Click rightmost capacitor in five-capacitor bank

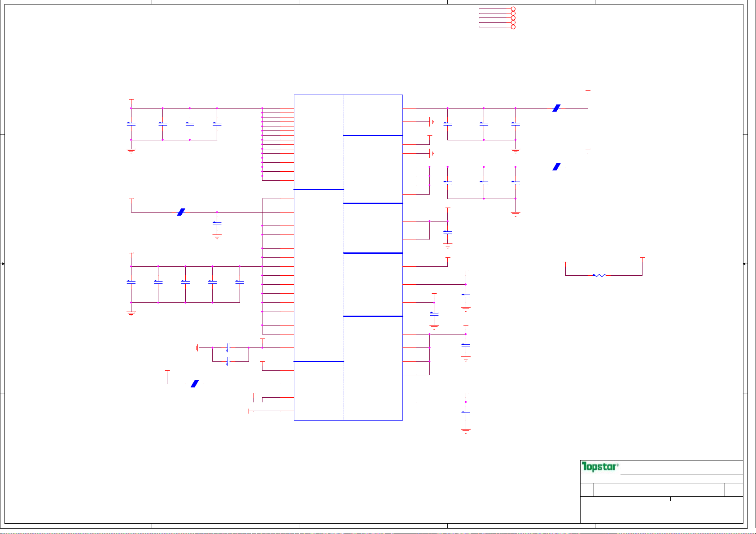pos(240,282)
